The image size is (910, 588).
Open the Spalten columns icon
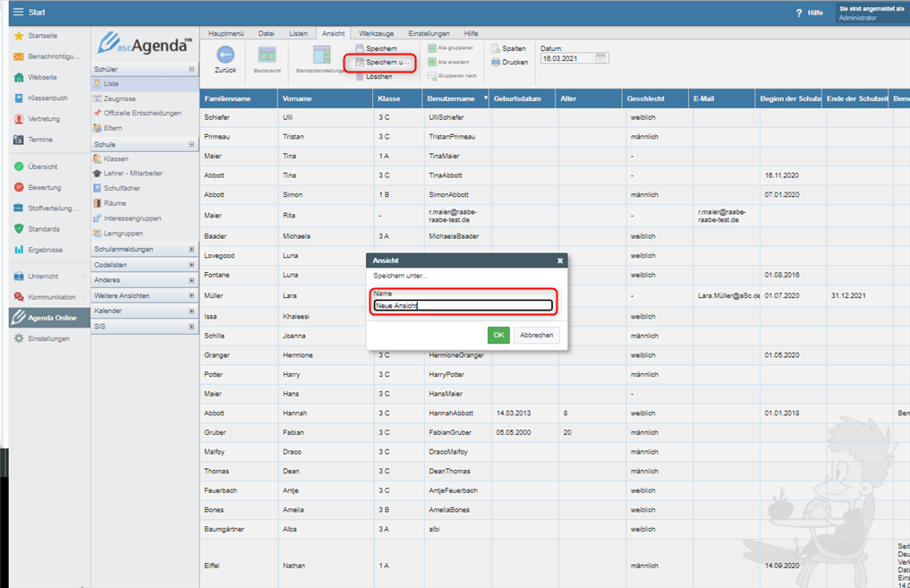(x=496, y=48)
